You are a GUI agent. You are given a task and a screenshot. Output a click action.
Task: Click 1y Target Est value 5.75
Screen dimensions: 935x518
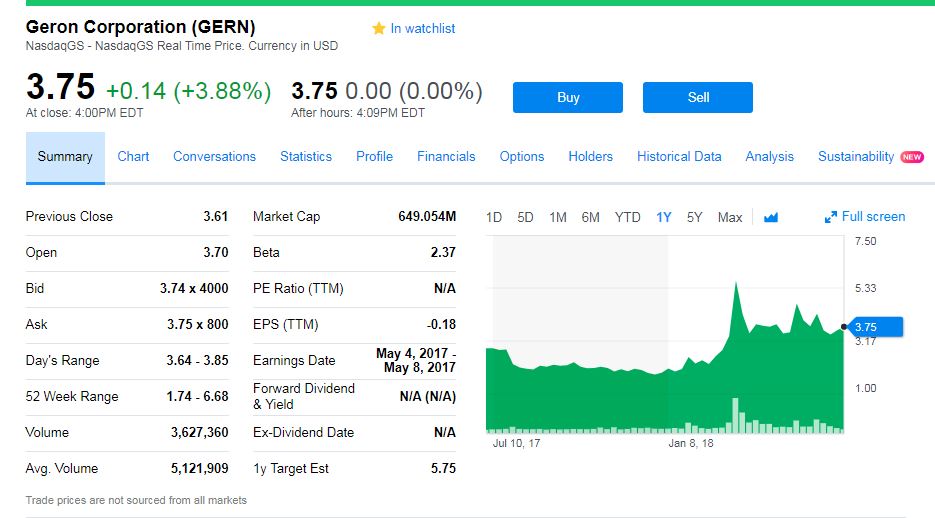(x=443, y=469)
